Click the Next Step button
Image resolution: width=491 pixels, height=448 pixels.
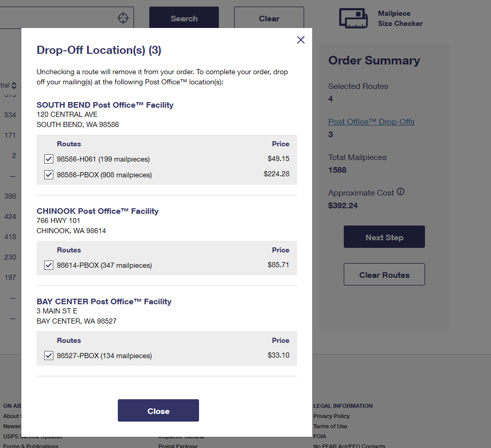point(384,237)
